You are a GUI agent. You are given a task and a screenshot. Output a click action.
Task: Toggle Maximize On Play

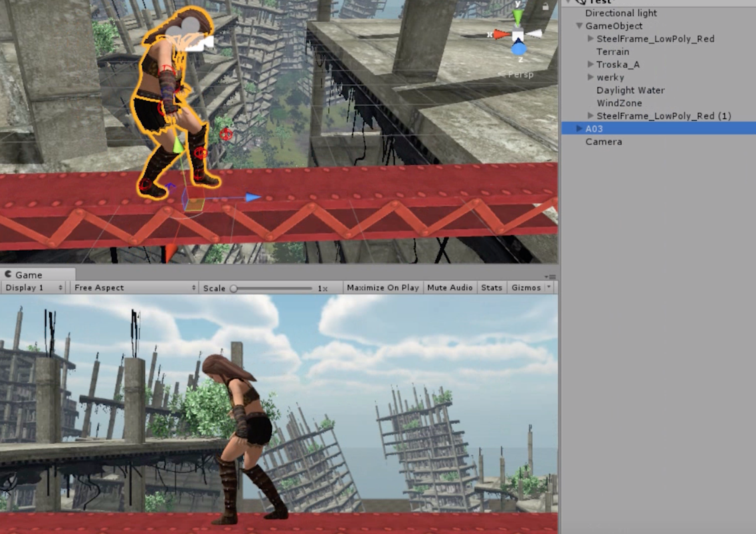pyautogui.click(x=383, y=288)
